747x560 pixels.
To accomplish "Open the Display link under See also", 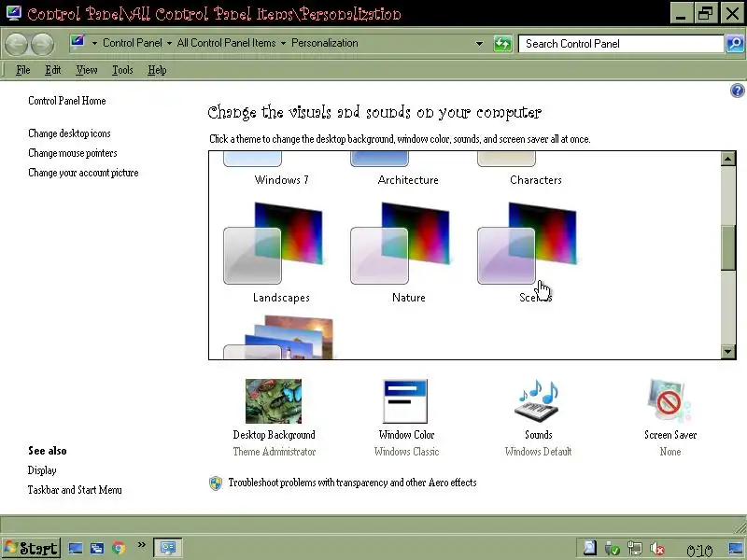I will pyautogui.click(x=42, y=470).
